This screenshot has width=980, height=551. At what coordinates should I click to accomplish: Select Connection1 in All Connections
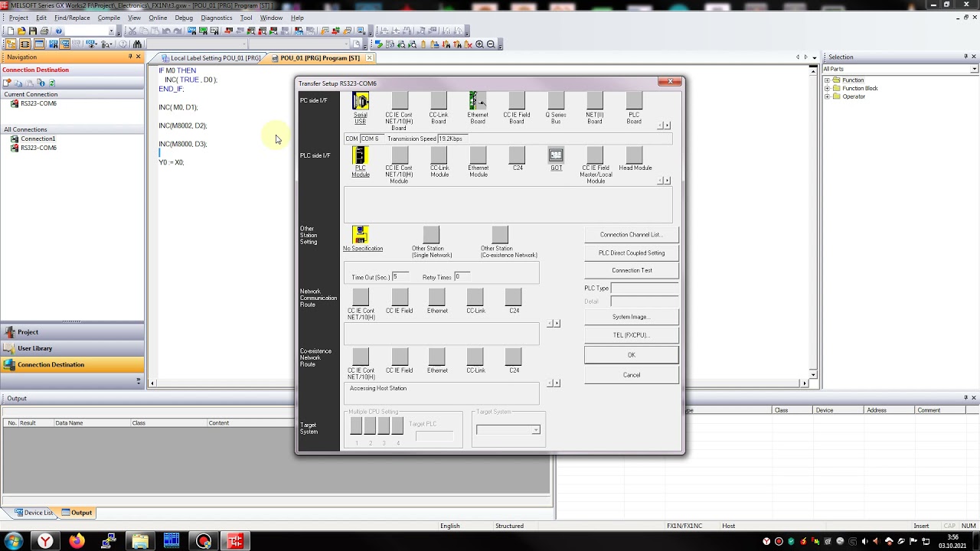tap(38, 139)
